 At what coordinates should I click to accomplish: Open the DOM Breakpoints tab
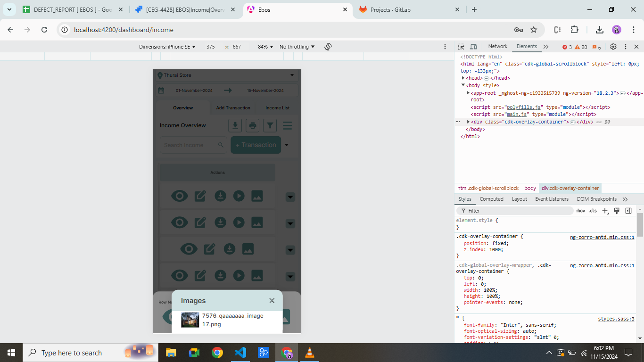(596, 199)
